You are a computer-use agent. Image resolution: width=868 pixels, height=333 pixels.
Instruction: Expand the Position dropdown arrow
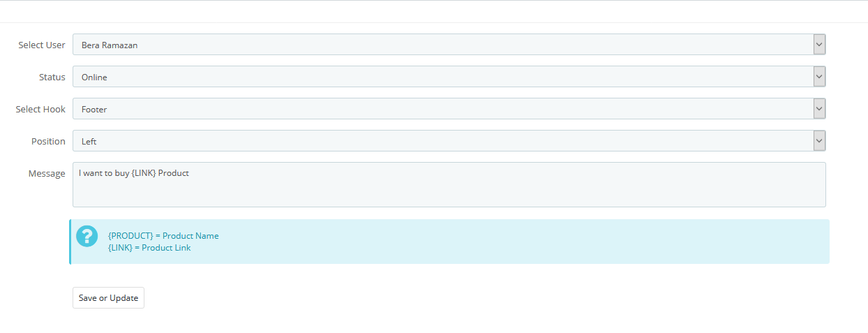pos(819,141)
